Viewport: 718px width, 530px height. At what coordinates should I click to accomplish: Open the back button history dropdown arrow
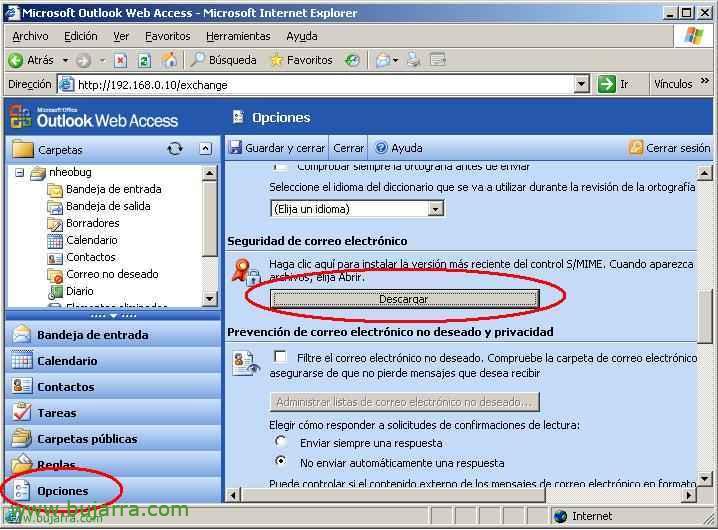(65, 60)
